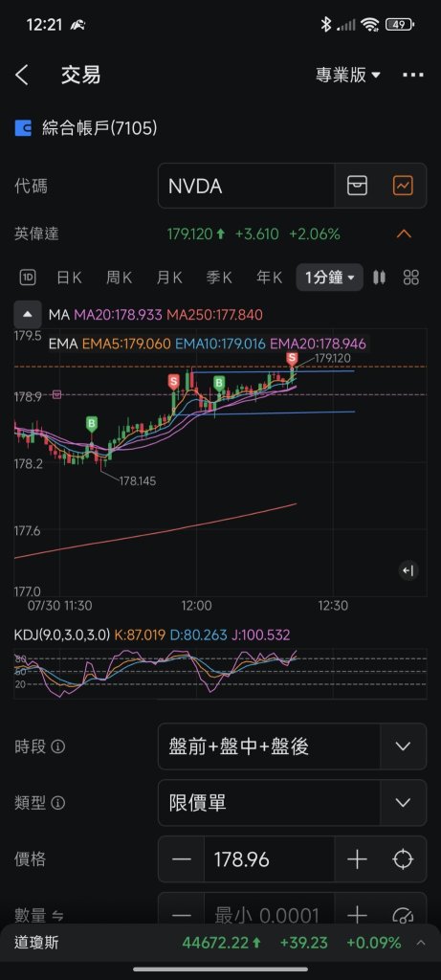Tap the 1D intraday chart icon
The image size is (441, 980).
(28, 278)
